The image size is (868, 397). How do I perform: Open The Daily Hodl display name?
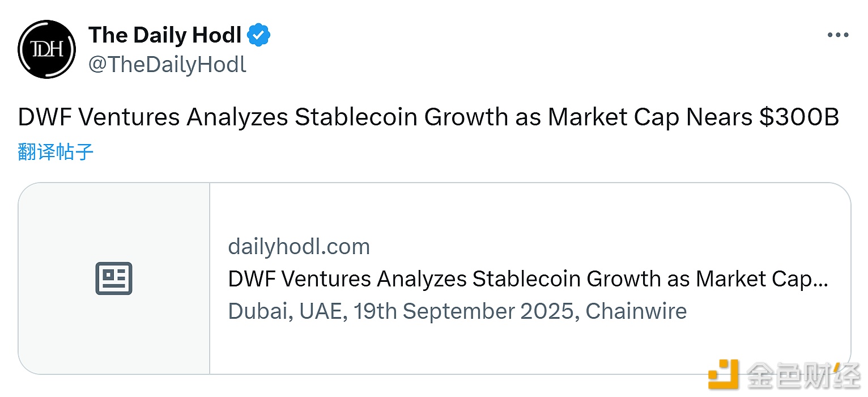point(165,35)
